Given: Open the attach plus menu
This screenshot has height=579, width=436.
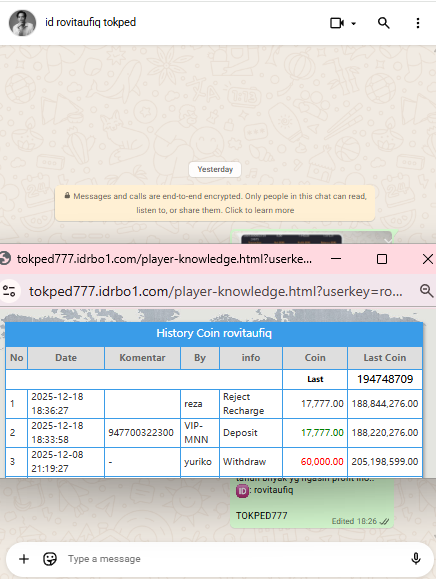Looking at the screenshot, I should coord(24,559).
